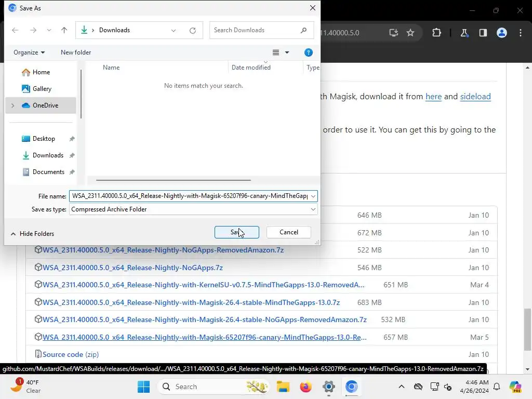Click the File name text field
Screen dimensions: 532x399
point(189,196)
